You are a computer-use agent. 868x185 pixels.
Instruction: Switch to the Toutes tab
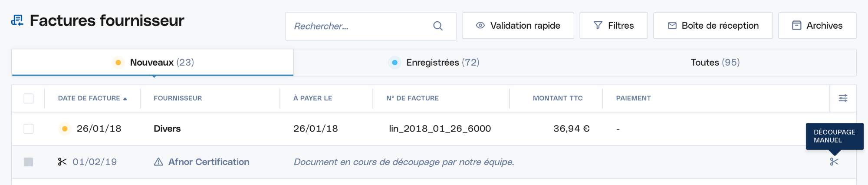715,63
